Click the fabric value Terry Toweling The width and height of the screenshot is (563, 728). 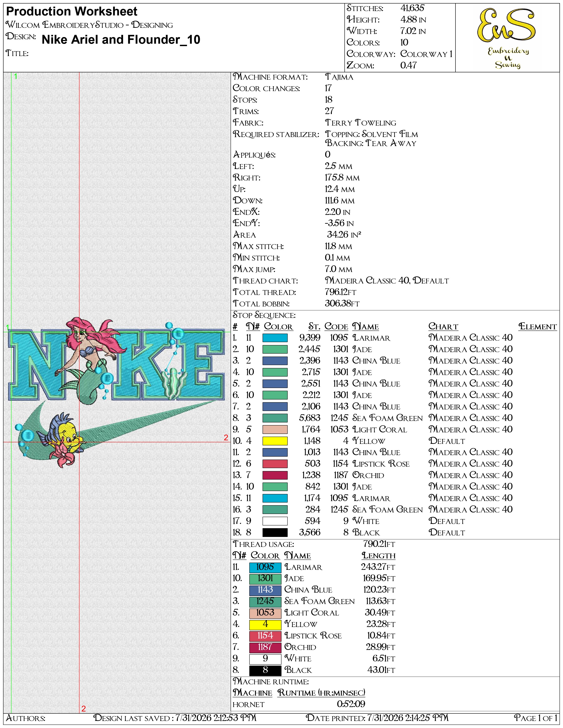click(x=361, y=123)
